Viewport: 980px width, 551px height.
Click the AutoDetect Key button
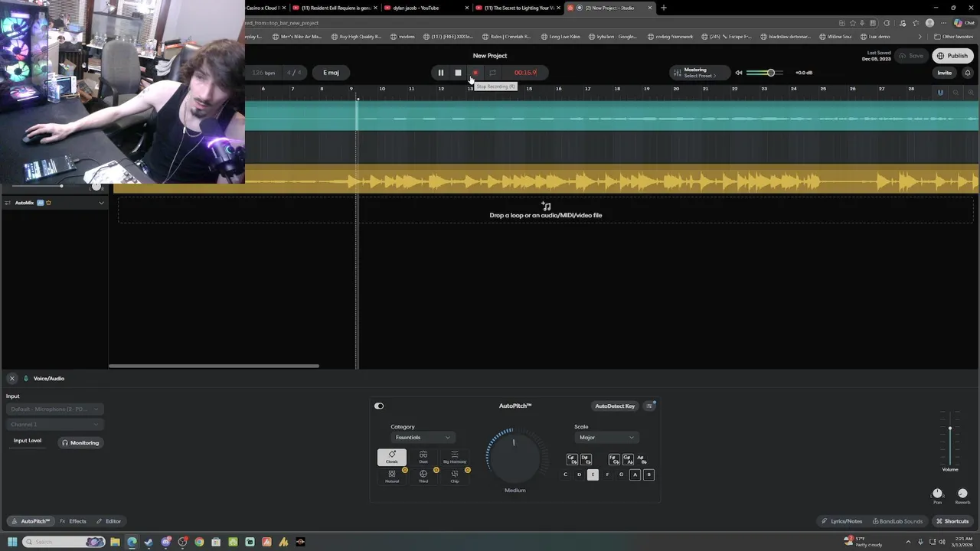(615, 406)
